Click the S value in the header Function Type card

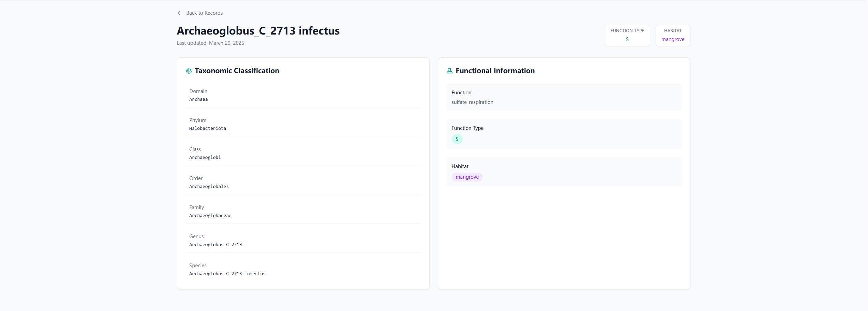point(627,39)
